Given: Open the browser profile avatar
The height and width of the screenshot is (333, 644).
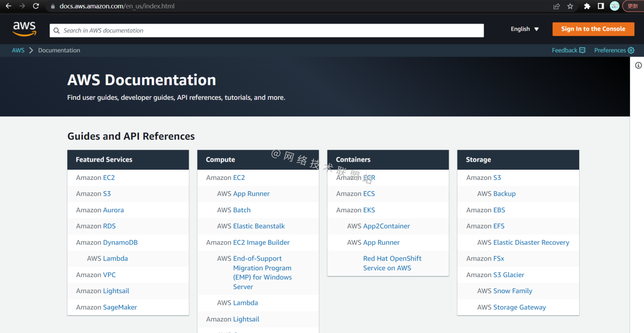Looking at the screenshot, I should (615, 6).
